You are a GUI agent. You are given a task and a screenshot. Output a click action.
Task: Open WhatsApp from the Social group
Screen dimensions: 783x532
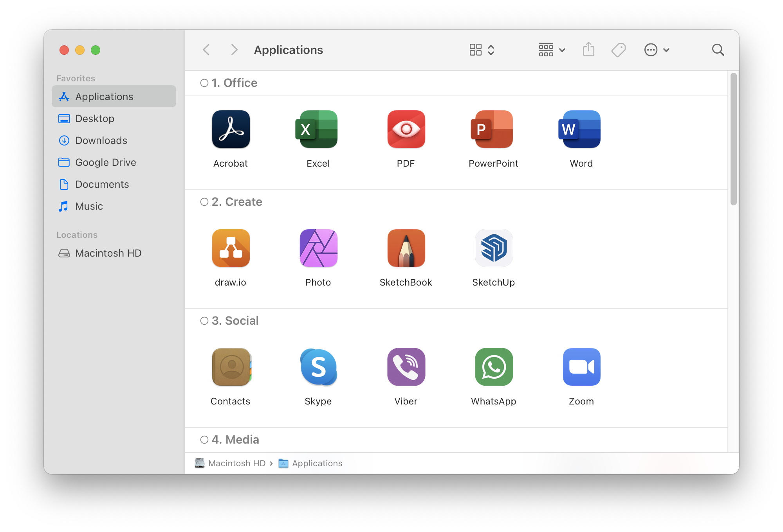point(493,367)
